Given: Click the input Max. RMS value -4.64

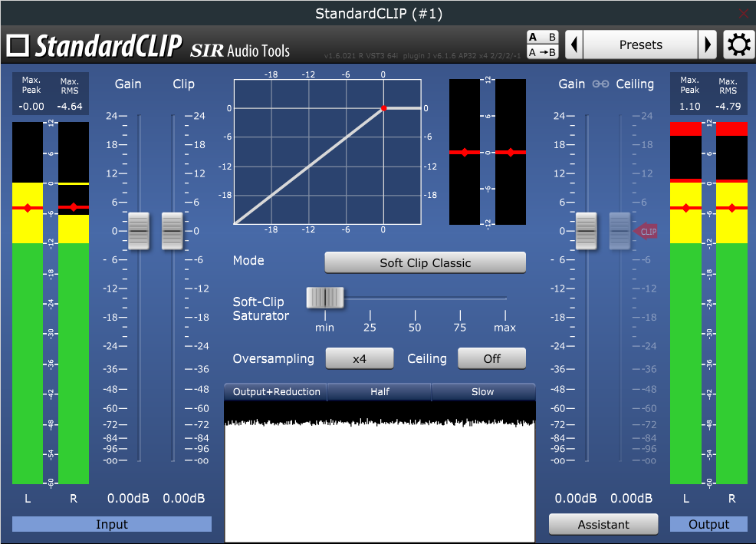Looking at the screenshot, I should tap(70, 106).
